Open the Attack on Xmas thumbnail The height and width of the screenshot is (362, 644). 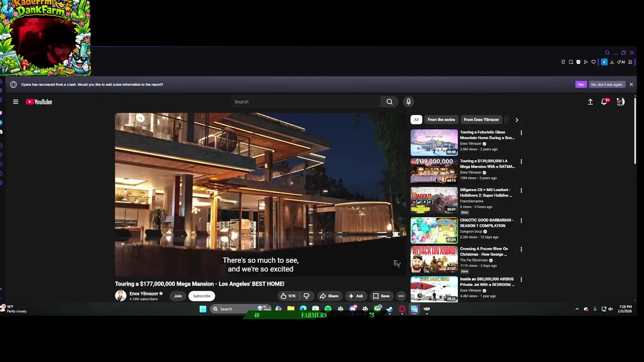click(434, 259)
